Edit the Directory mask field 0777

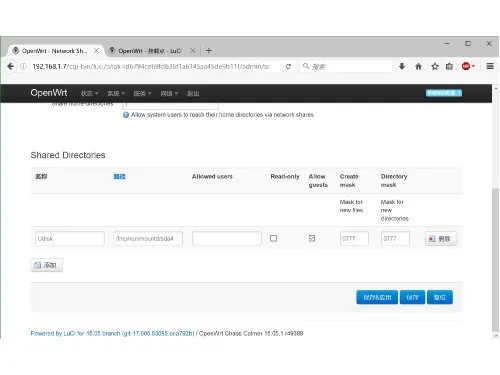point(395,238)
